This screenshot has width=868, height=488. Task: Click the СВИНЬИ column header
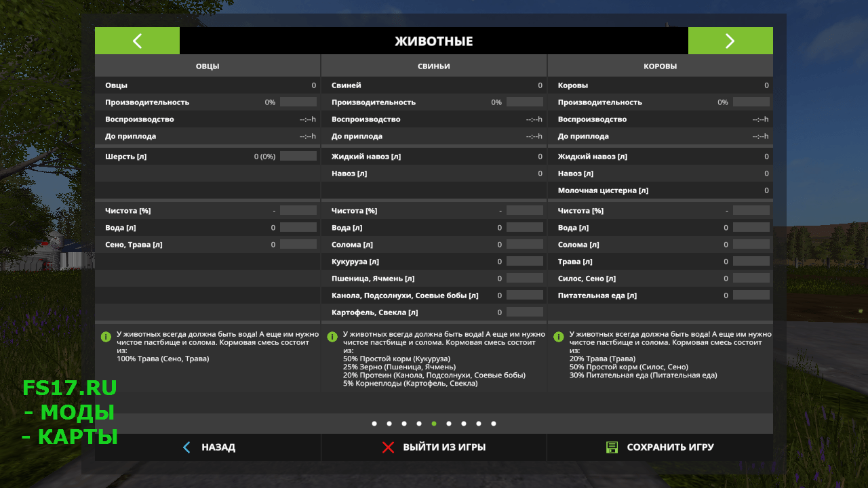434,66
